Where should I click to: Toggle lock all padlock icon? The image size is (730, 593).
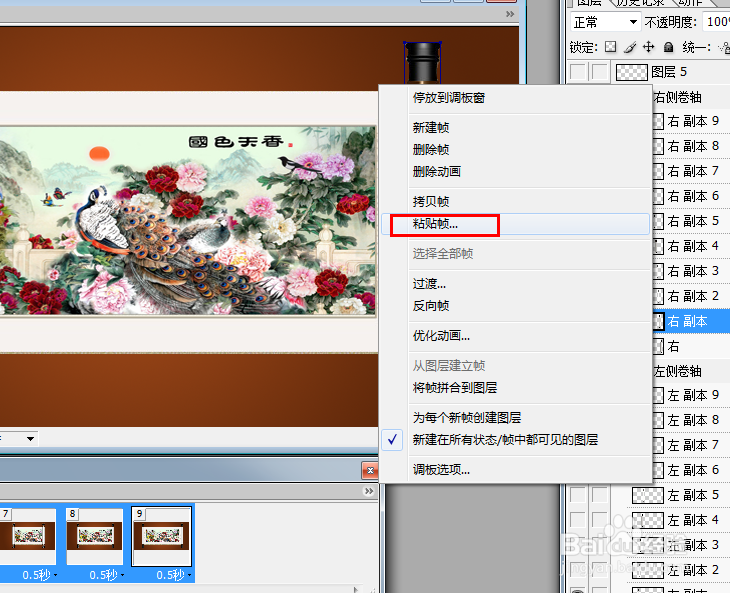point(669,47)
